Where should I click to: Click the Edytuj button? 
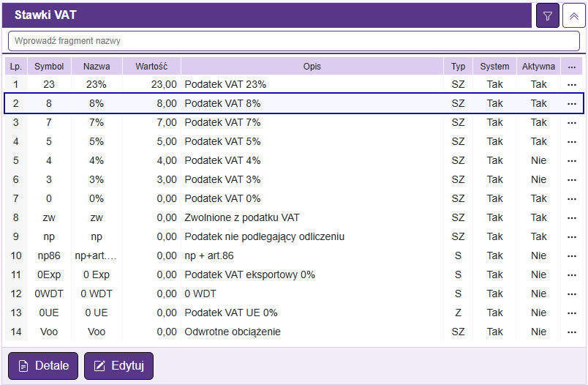[x=118, y=366]
